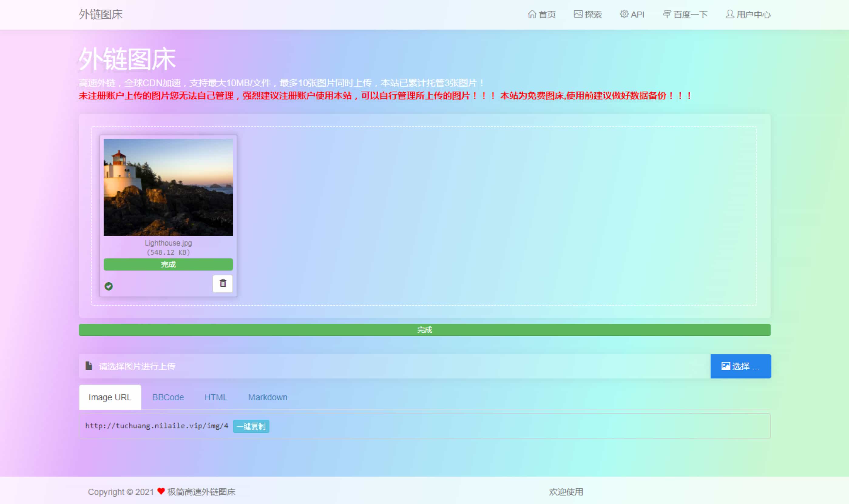Click the trash delete icon on Lighthouse.jpg
This screenshot has width=849, height=504.
click(x=222, y=283)
